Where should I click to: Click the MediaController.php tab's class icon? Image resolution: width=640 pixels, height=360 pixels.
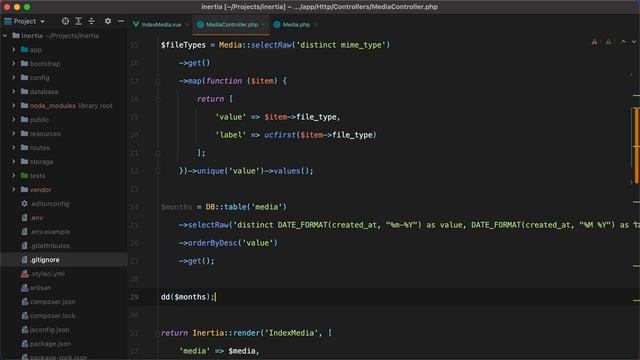click(200, 24)
